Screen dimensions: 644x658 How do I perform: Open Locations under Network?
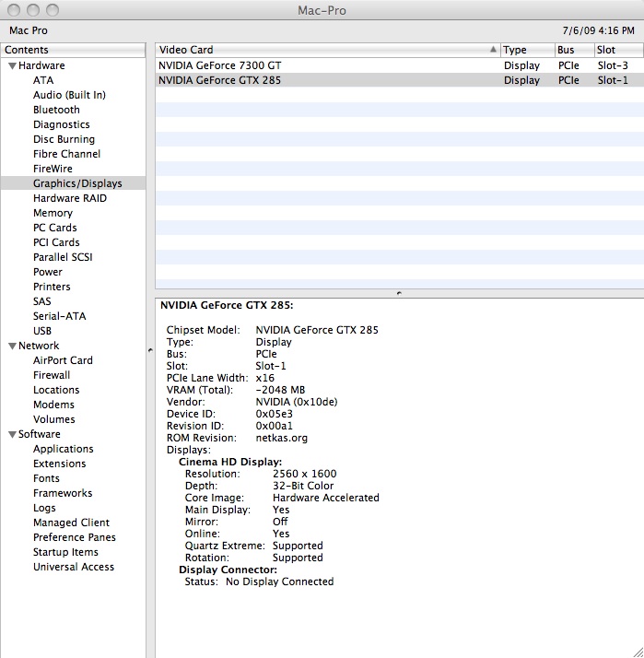pos(56,390)
